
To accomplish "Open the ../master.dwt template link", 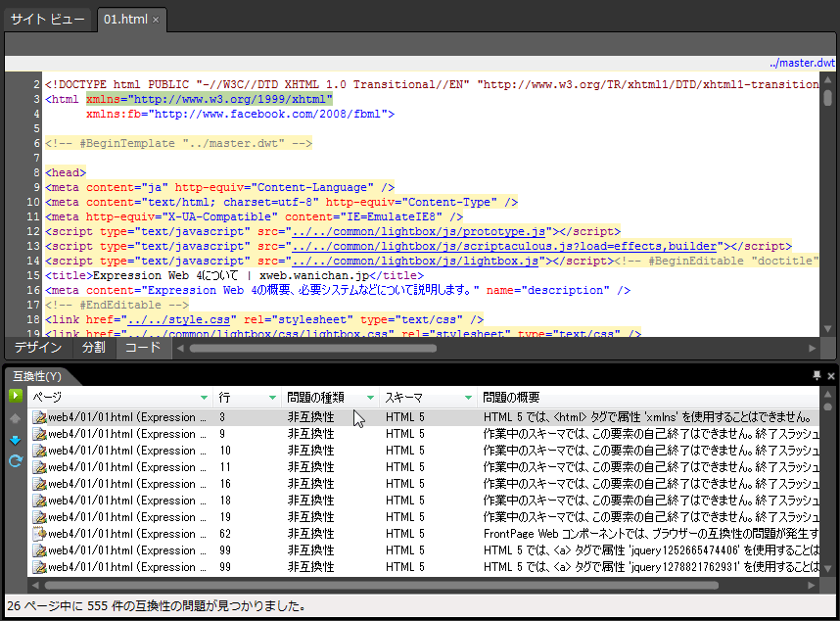I will click(x=802, y=64).
